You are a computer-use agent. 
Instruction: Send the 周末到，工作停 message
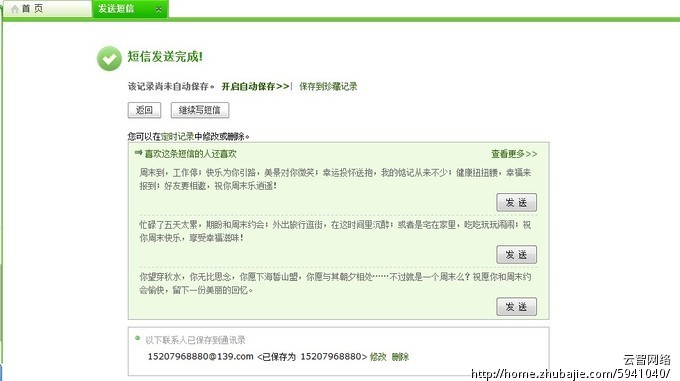pyautogui.click(x=517, y=202)
